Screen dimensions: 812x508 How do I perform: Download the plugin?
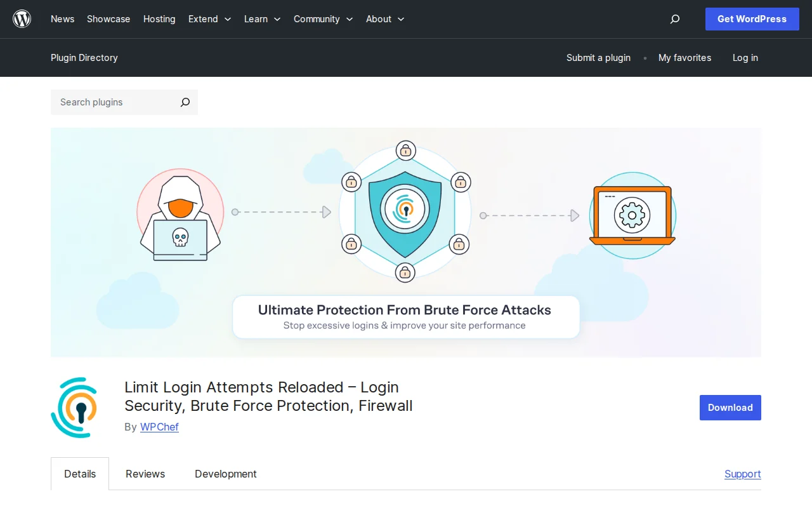[x=730, y=408]
